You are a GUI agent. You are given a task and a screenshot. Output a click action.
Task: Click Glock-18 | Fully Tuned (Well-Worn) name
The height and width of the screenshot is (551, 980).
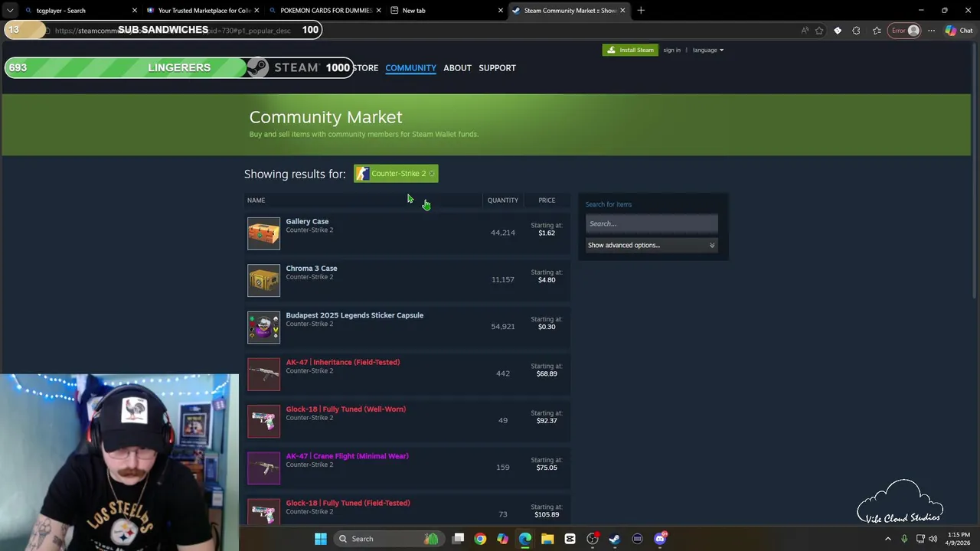[x=346, y=409]
